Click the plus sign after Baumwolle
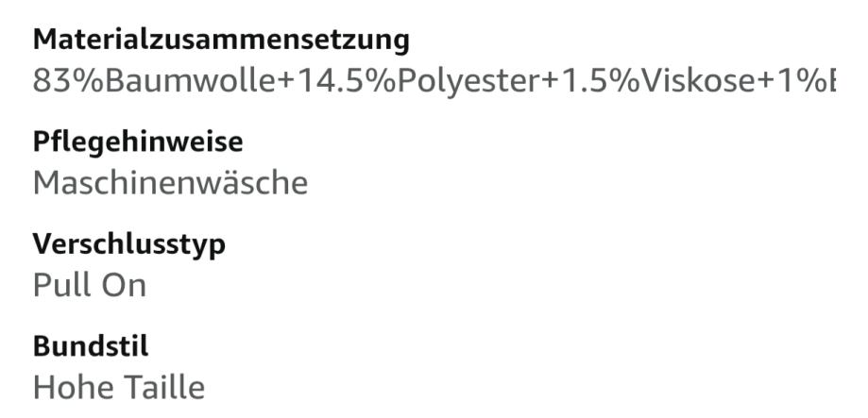The width and height of the screenshot is (868, 418). [286, 82]
